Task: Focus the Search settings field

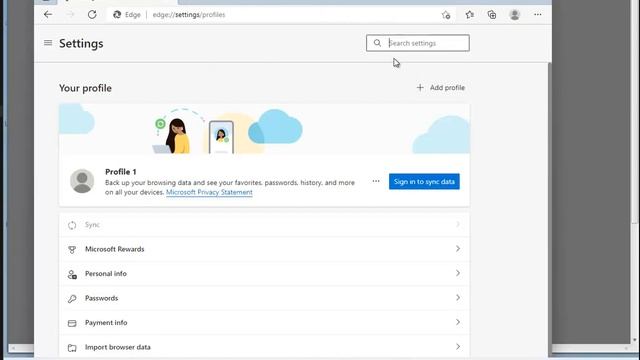Action: tap(418, 43)
